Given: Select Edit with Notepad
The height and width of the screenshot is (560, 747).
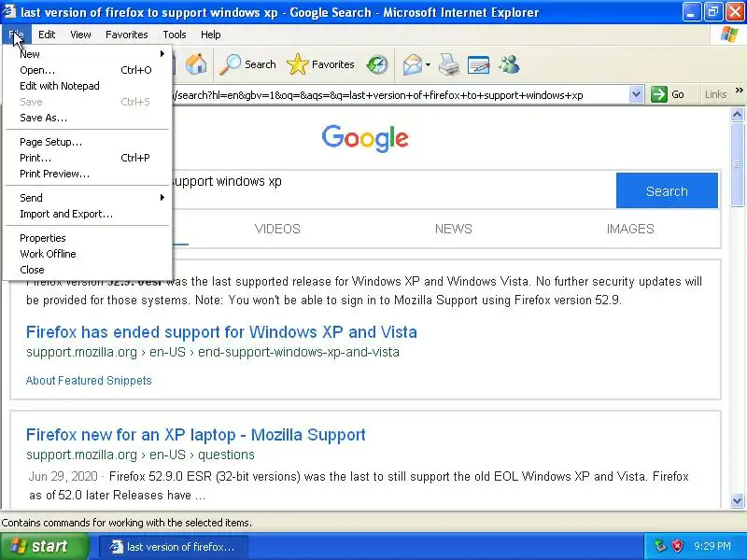Looking at the screenshot, I should pos(88,86).
